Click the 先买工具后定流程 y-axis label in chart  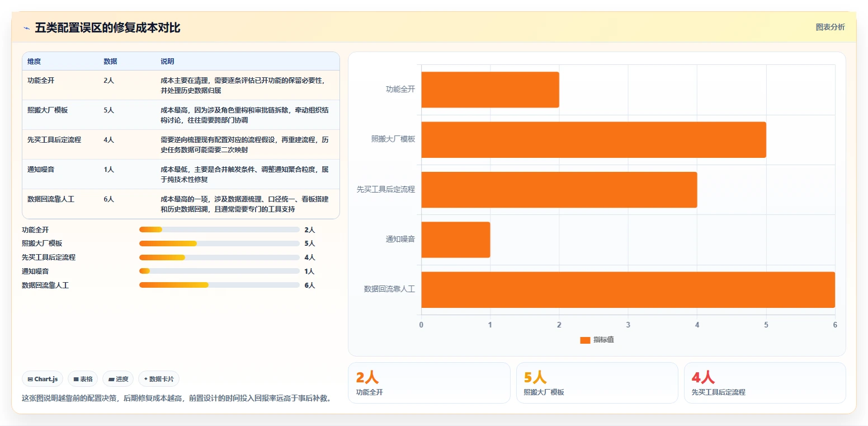pyautogui.click(x=386, y=190)
